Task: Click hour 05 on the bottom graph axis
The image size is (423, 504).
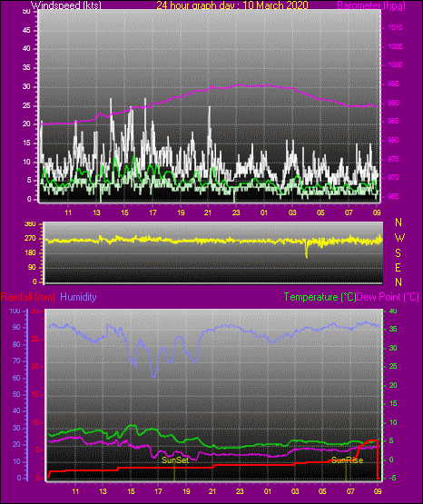Action: point(322,491)
